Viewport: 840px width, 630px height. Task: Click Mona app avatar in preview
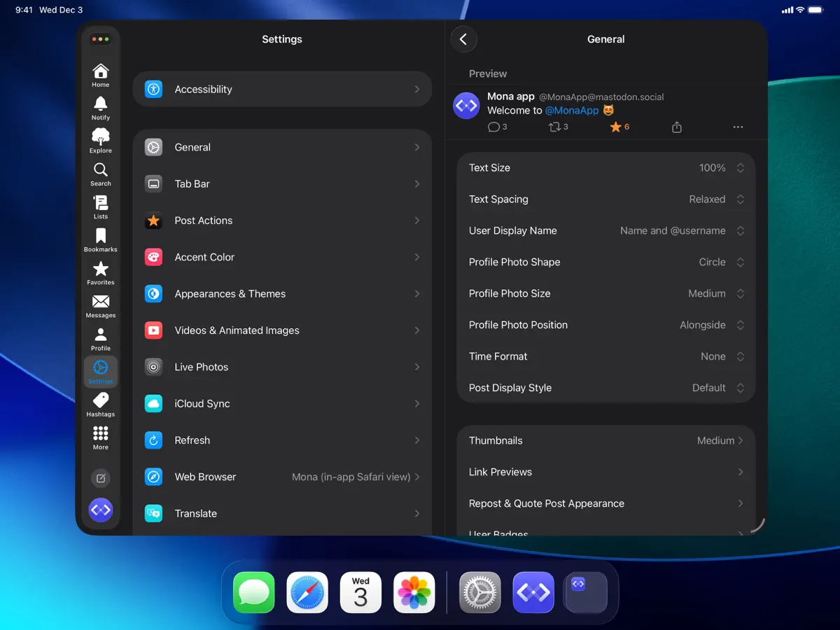click(x=466, y=106)
